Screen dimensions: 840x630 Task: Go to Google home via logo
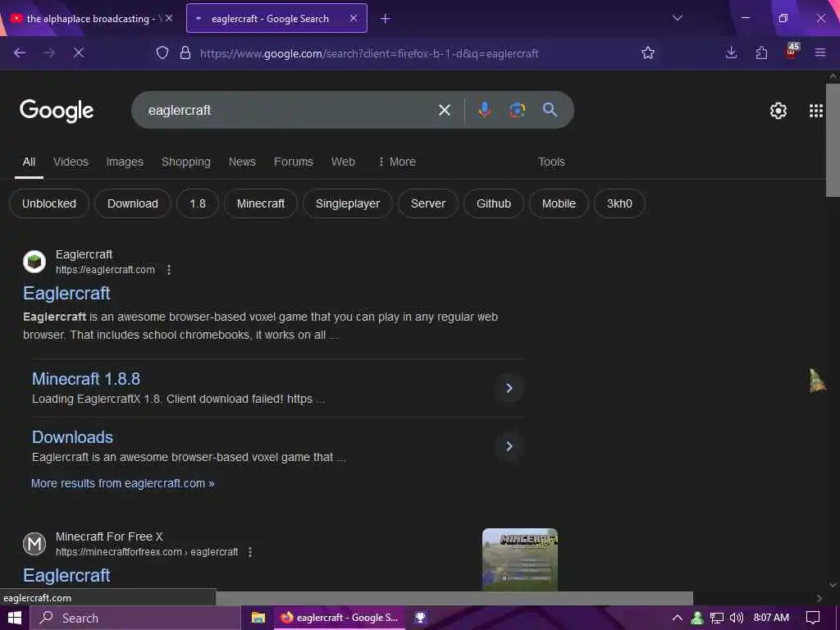[x=57, y=111]
